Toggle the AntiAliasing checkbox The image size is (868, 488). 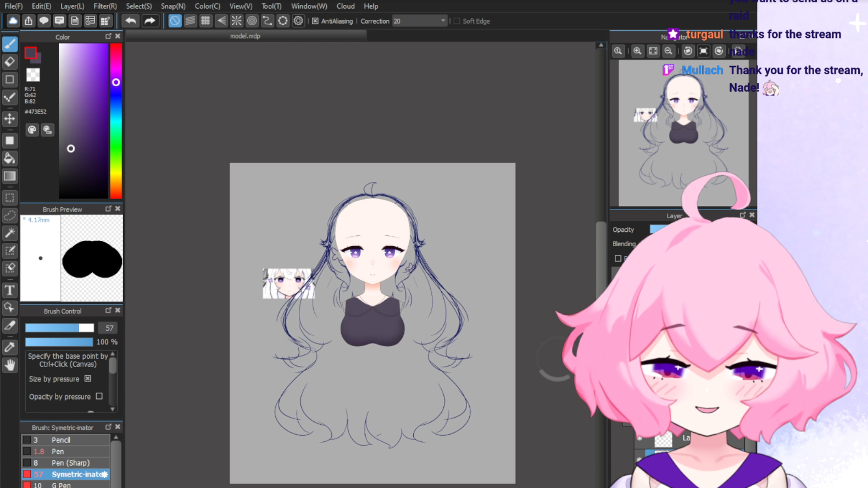coord(315,21)
